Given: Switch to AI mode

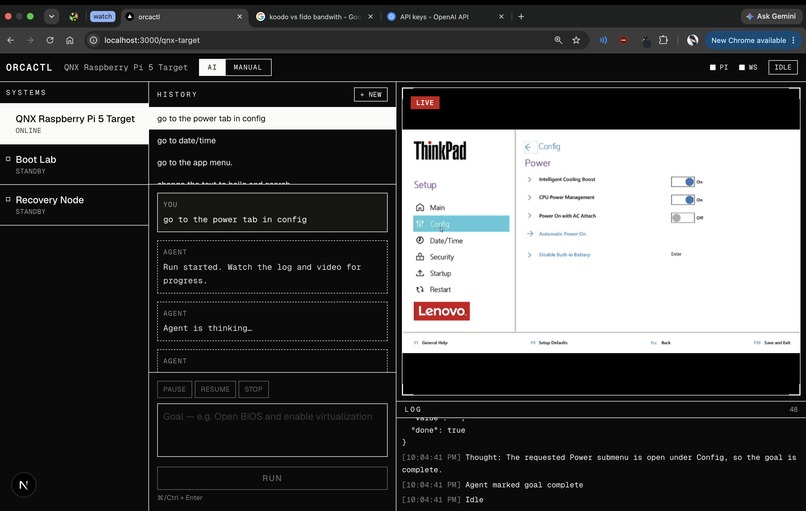Looking at the screenshot, I should coord(212,67).
